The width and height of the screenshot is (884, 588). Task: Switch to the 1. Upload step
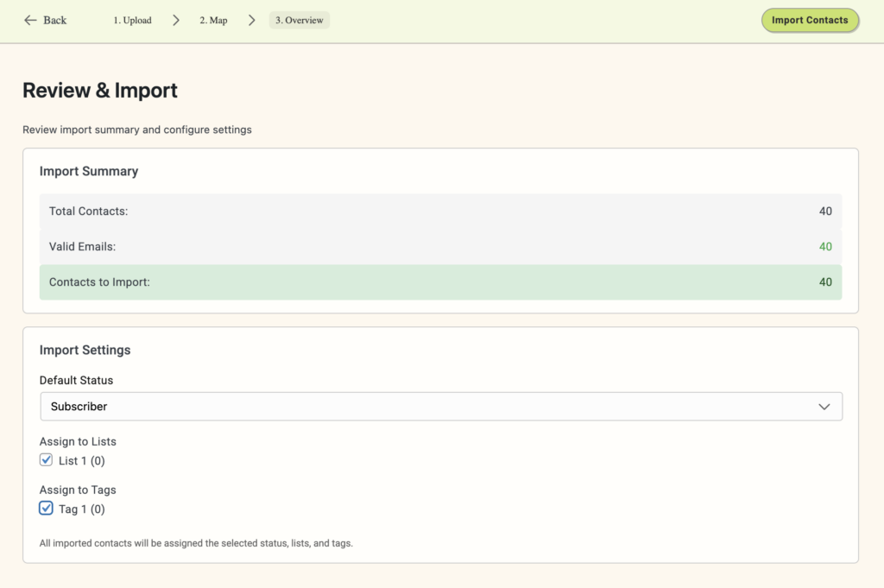click(x=131, y=19)
